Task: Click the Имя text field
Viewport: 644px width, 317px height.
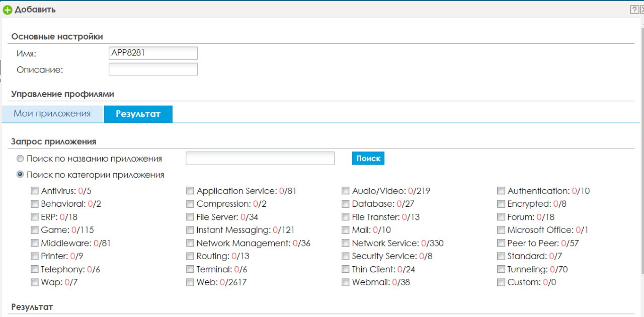Action: tap(153, 53)
